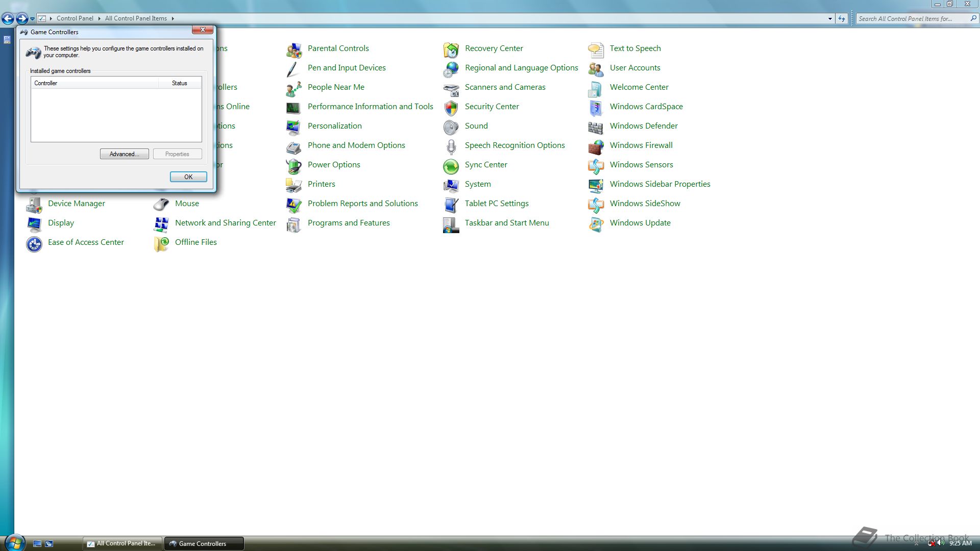
Task: Click the Tablet PC Settings icon
Action: coord(451,205)
